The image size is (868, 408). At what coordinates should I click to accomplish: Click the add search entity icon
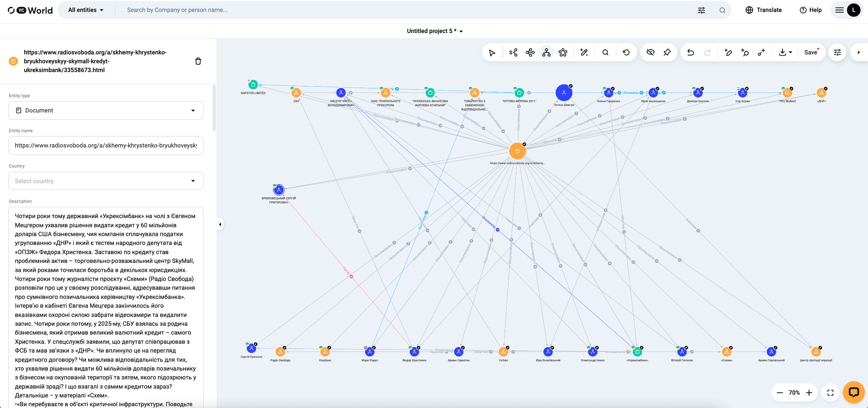(x=745, y=53)
